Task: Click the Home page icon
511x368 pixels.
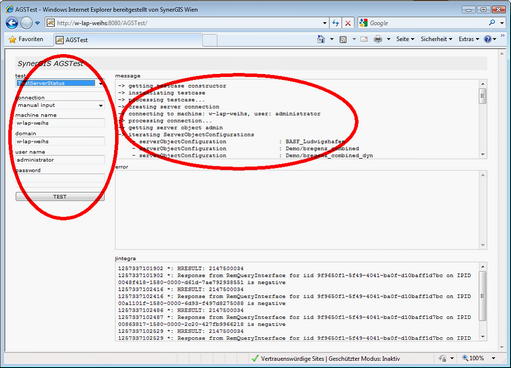Action: 321,39
